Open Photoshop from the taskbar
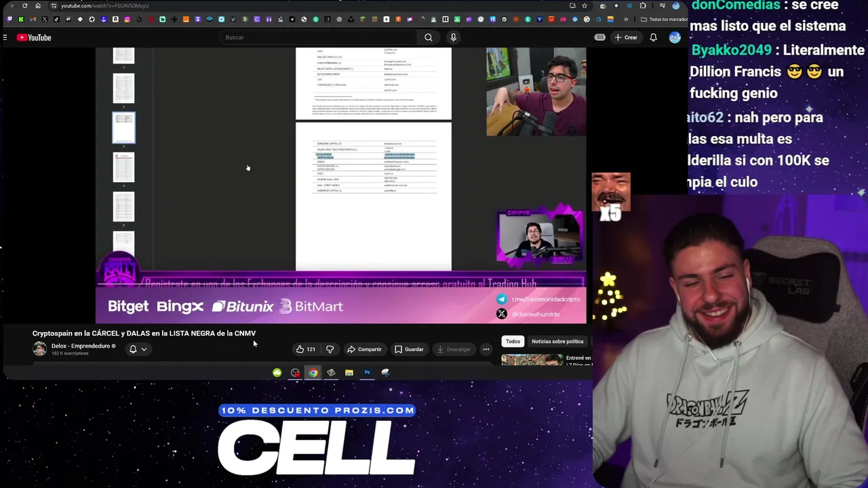The image size is (868, 488). [x=367, y=372]
